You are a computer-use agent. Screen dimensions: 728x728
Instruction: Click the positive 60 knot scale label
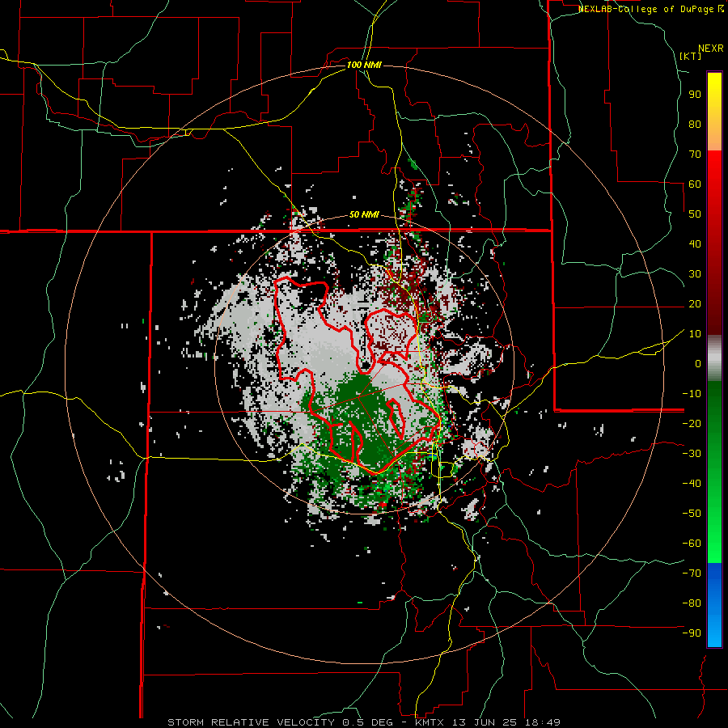click(x=695, y=184)
